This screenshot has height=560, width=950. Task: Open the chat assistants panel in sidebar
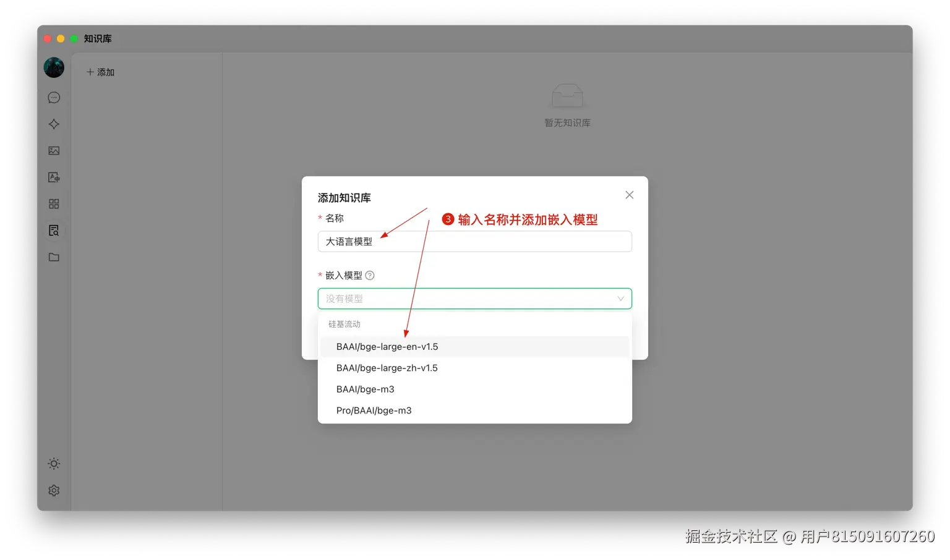click(53, 97)
